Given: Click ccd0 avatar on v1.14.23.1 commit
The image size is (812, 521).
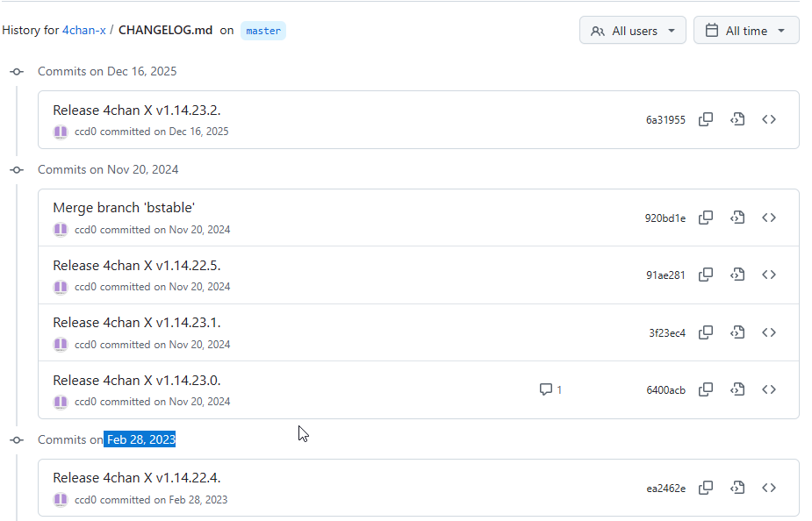Looking at the screenshot, I should pos(61,345).
